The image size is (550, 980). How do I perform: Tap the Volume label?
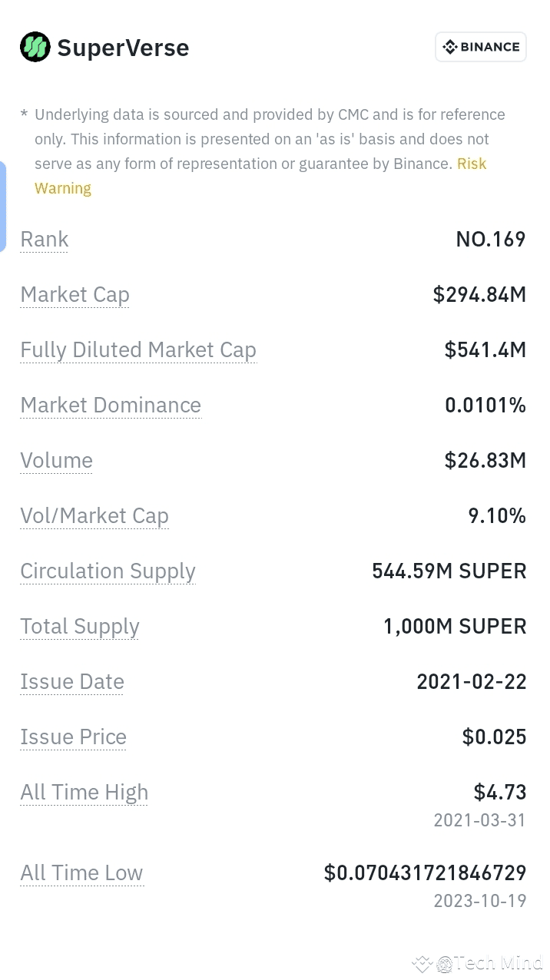pos(56,461)
